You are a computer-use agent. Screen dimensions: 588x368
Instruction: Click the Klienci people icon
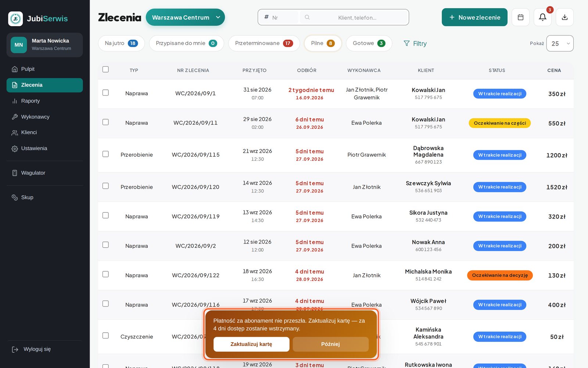pyautogui.click(x=15, y=132)
